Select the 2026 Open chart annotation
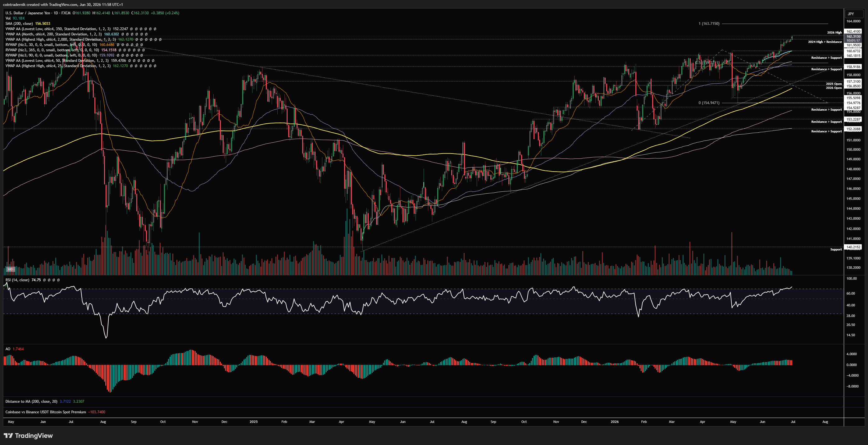Image resolution: width=868 pixels, height=445 pixels. click(x=834, y=88)
